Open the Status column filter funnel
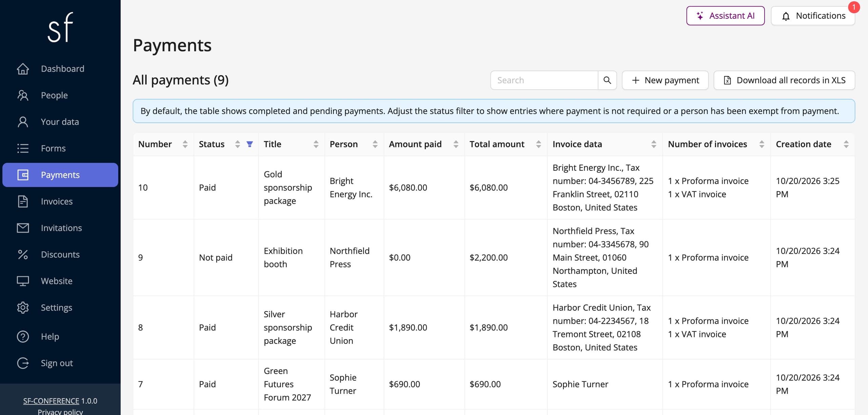Viewport: 868px width, 415px height. pyautogui.click(x=250, y=144)
